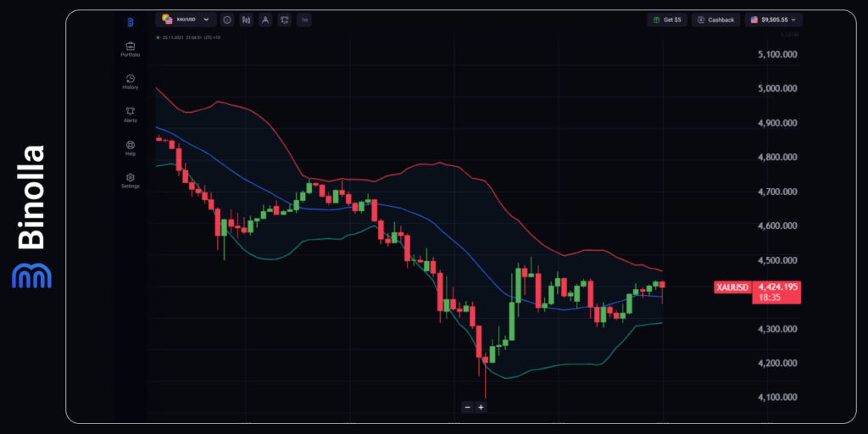
Task: Open the trade History panel
Action: (130, 82)
